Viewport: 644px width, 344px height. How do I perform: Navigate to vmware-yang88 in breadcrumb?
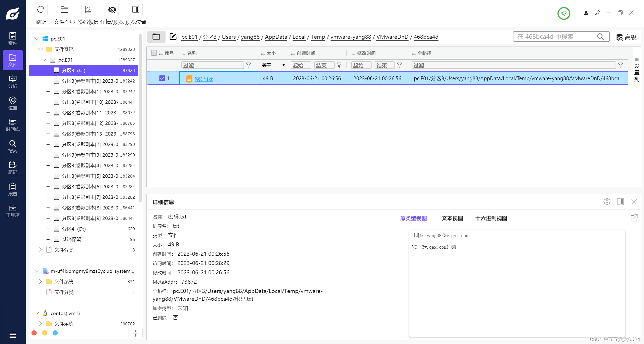[x=351, y=37]
